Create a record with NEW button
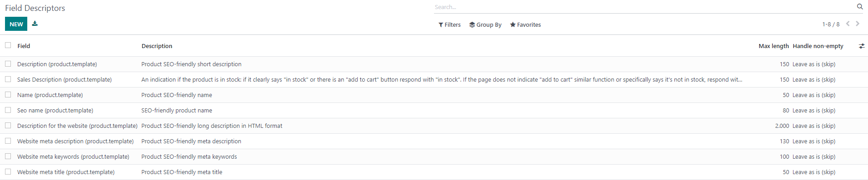Image resolution: width=868 pixels, height=180 pixels. [16, 24]
